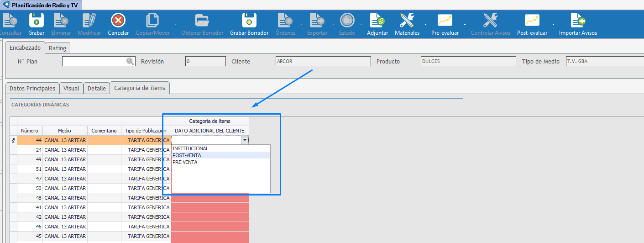Image resolution: width=644 pixels, height=243 pixels.
Task: Click the Post-evaluar chart icon
Action: pyautogui.click(x=532, y=21)
